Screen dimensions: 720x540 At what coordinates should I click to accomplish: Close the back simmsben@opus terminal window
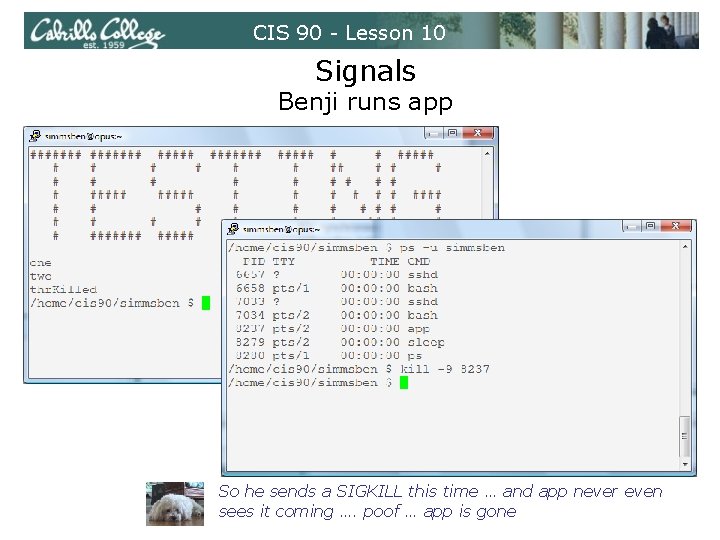tap(478, 133)
